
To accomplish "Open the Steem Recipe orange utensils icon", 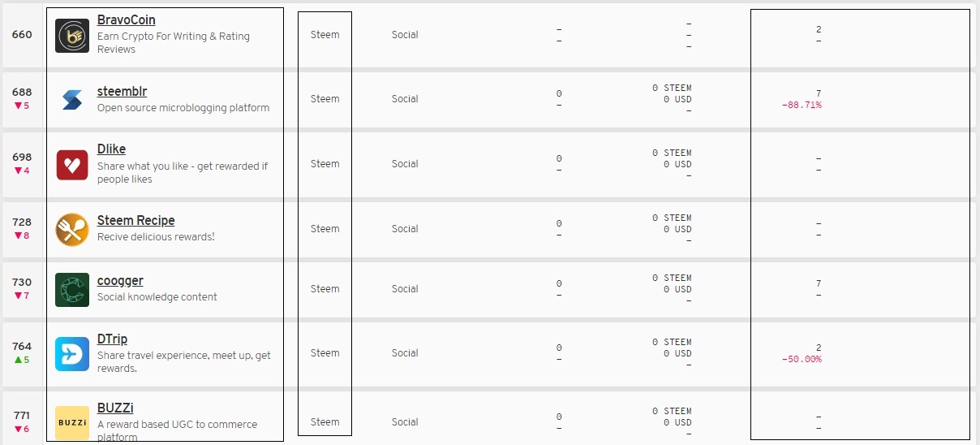I will point(72,230).
